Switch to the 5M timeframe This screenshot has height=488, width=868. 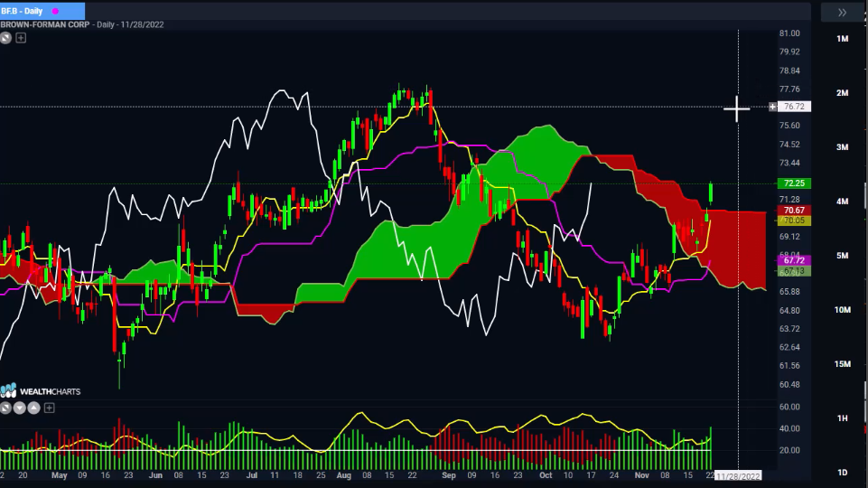click(842, 256)
